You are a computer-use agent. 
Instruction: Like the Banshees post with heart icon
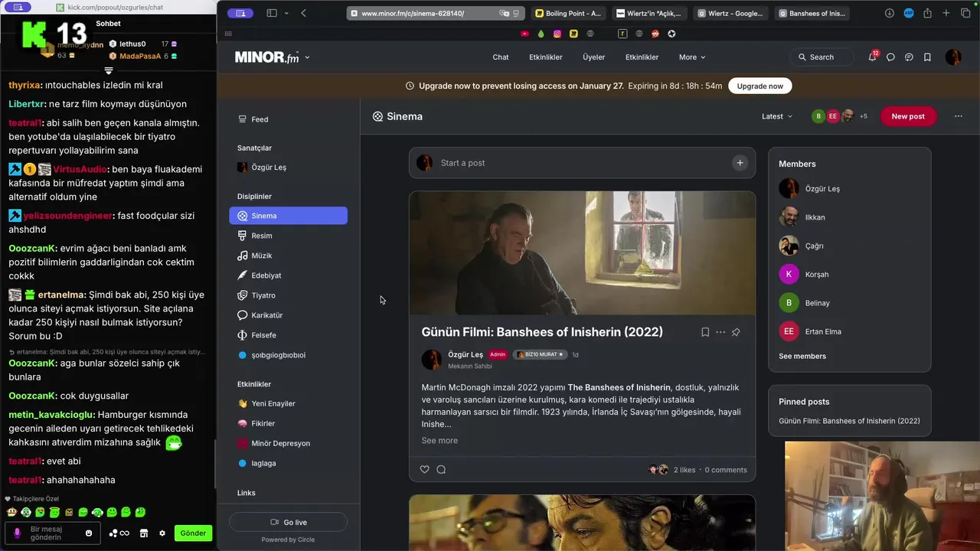425,469
